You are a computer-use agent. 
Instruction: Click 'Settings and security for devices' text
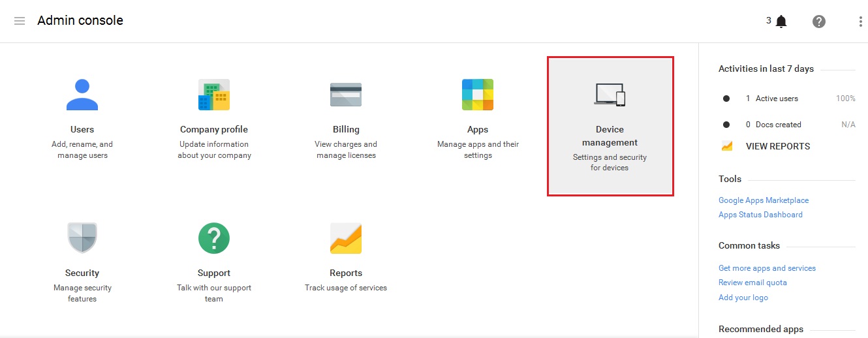(610, 162)
